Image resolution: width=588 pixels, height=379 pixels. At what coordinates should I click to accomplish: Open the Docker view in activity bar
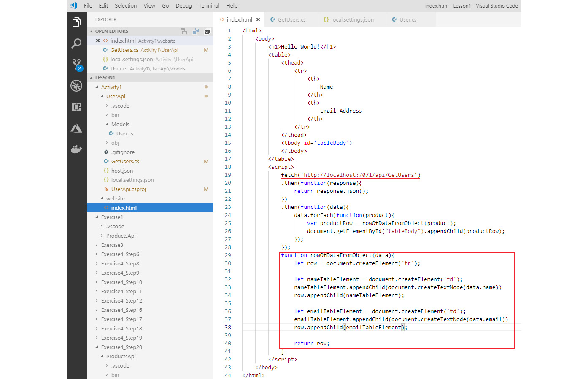(76, 149)
